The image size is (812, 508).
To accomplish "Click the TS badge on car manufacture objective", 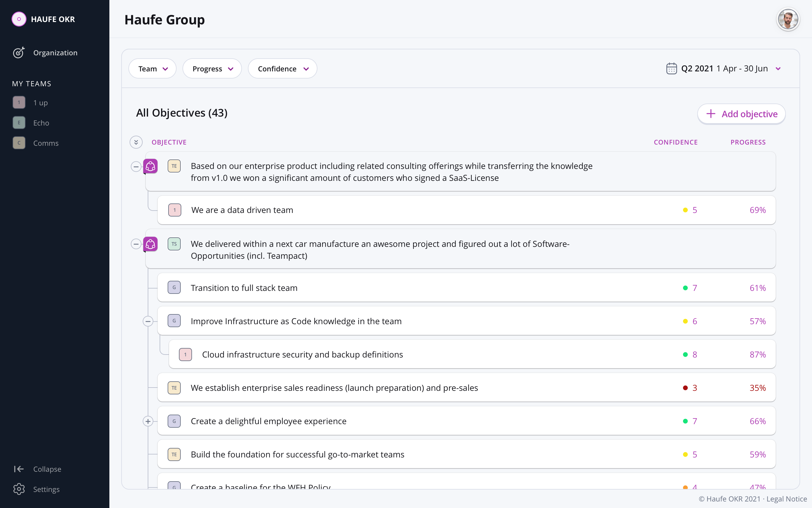I will pyautogui.click(x=174, y=244).
